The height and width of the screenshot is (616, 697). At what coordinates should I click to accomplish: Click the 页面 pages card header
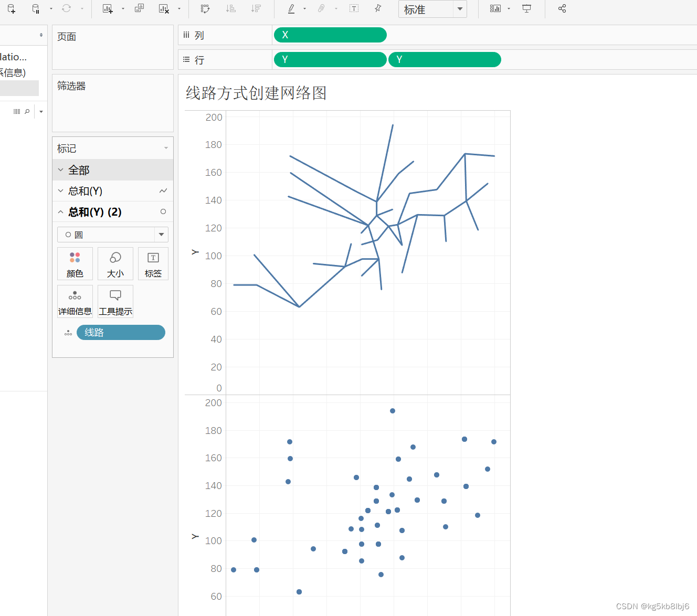click(67, 37)
